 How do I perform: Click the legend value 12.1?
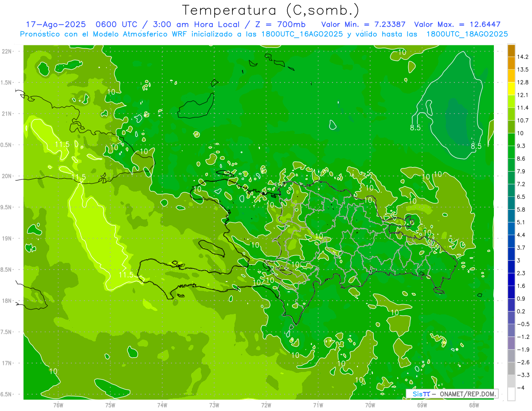tap(524, 95)
